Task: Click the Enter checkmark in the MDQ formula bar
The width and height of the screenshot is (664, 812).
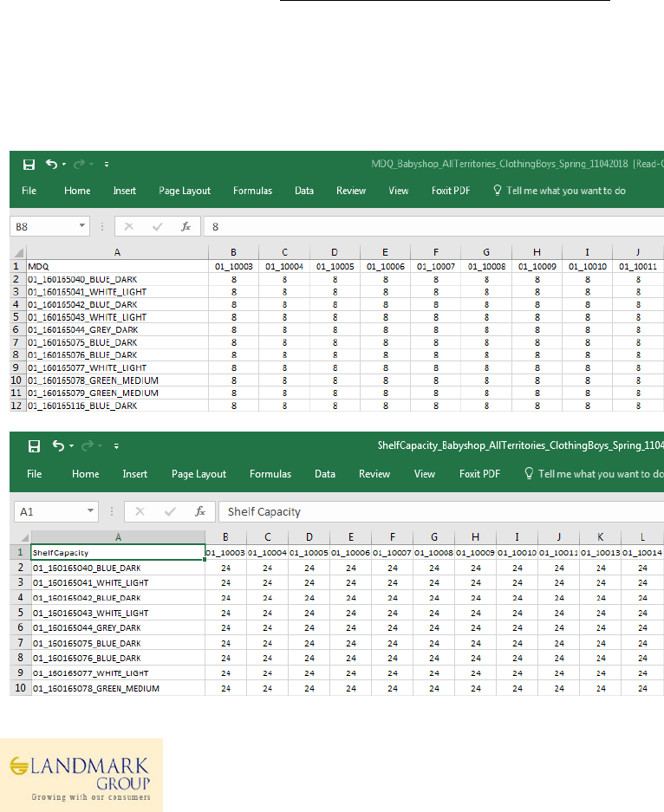Action: (158, 226)
